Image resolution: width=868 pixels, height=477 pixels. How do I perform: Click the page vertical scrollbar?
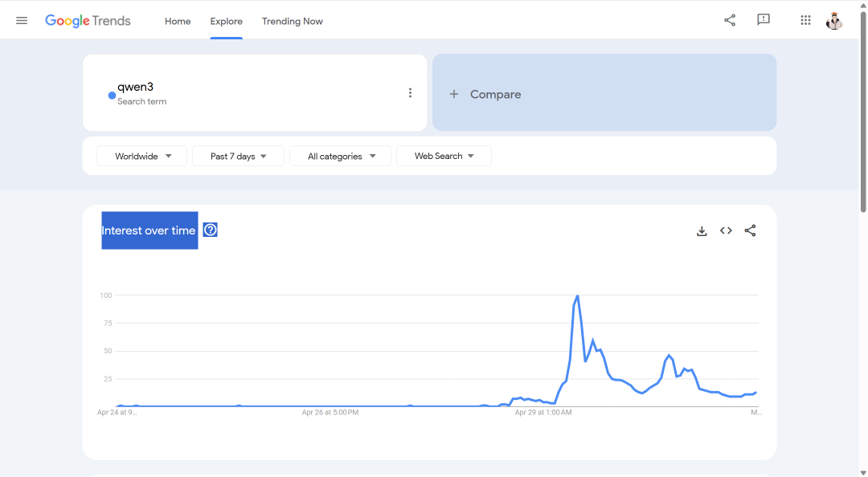[863, 111]
